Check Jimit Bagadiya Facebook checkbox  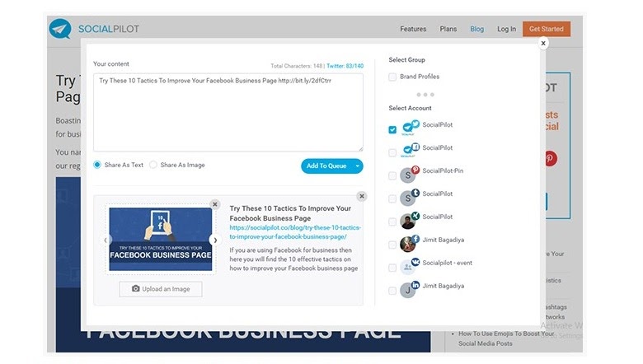(x=392, y=245)
